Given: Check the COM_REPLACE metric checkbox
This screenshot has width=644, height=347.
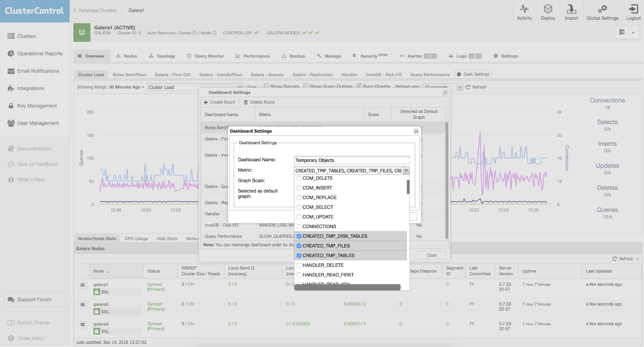Looking at the screenshot, I should tap(299, 197).
